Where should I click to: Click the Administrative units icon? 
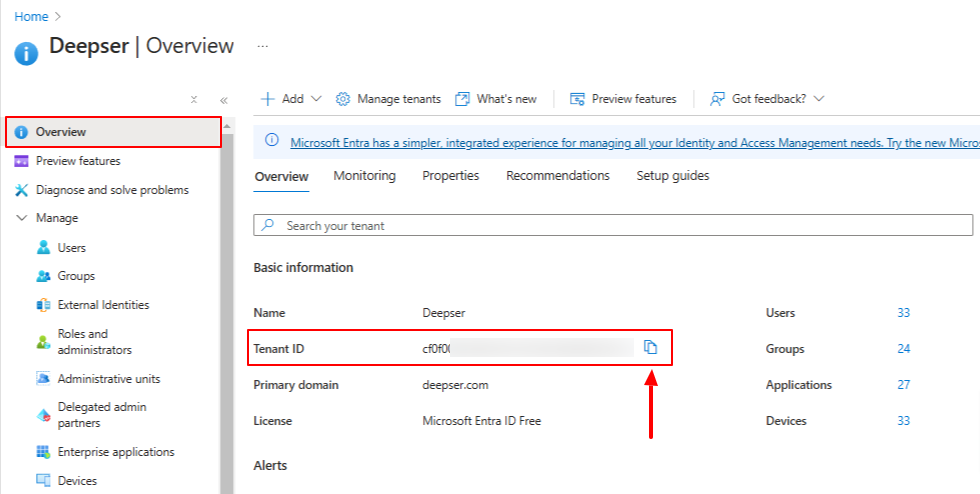coord(43,378)
